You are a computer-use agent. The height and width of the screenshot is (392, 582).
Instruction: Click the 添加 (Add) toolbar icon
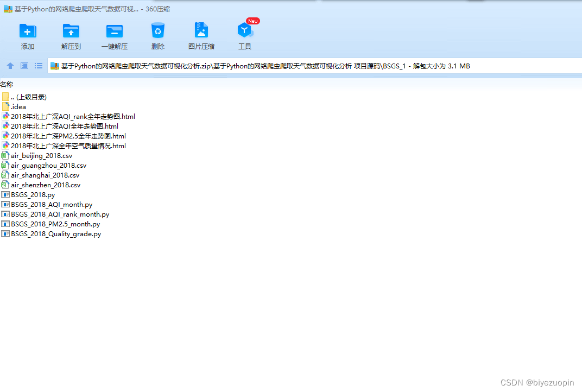(28, 31)
